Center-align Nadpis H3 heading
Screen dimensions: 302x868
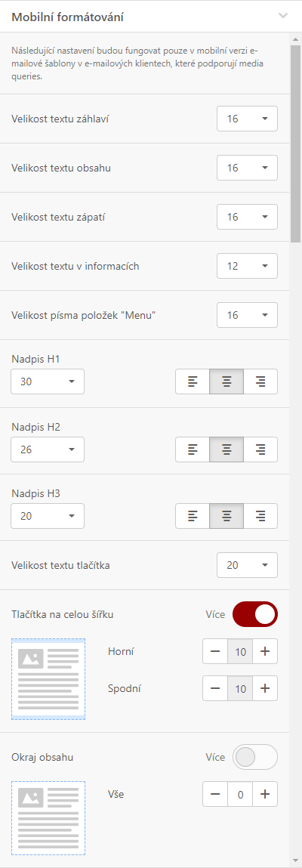226,516
